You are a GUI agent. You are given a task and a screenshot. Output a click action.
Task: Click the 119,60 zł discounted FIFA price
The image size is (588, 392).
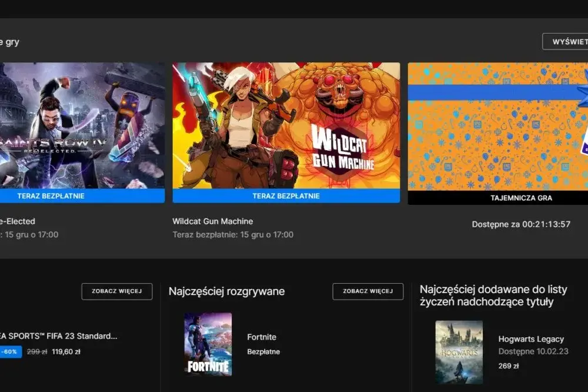(66, 352)
